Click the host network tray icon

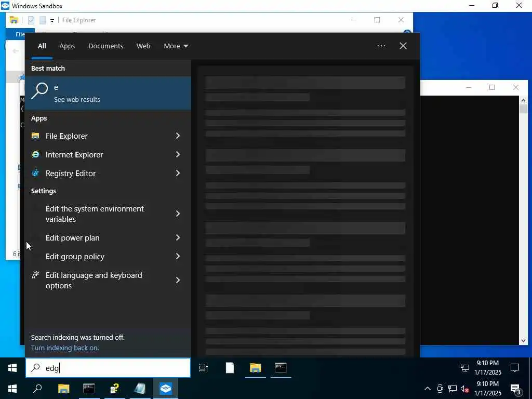453,389
